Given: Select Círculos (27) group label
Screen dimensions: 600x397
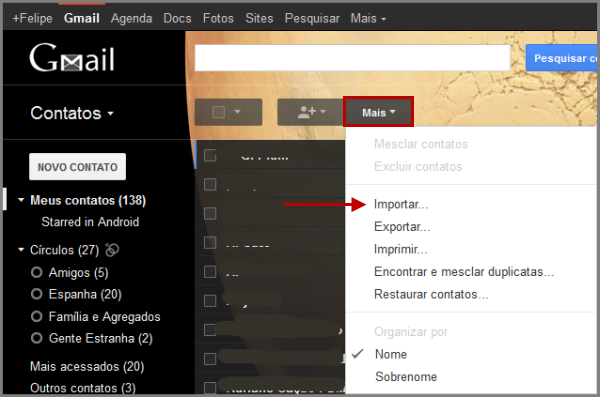Looking at the screenshot, I should tap(64, 250).
